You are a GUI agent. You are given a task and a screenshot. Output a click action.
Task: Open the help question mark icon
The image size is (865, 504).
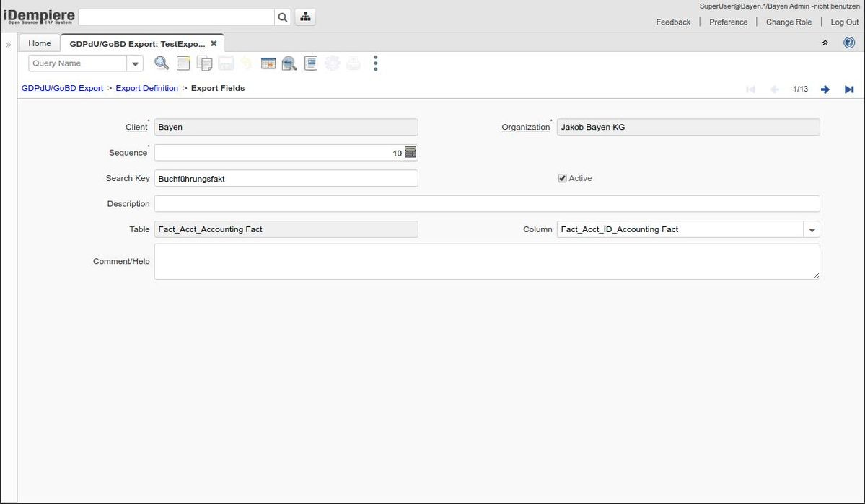point(849,43)
